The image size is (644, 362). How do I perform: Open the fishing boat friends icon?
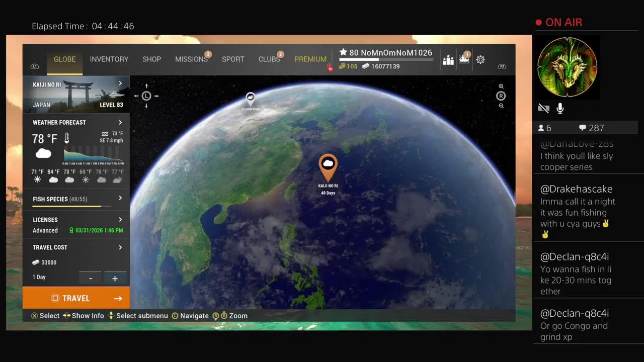coord(464,59)
